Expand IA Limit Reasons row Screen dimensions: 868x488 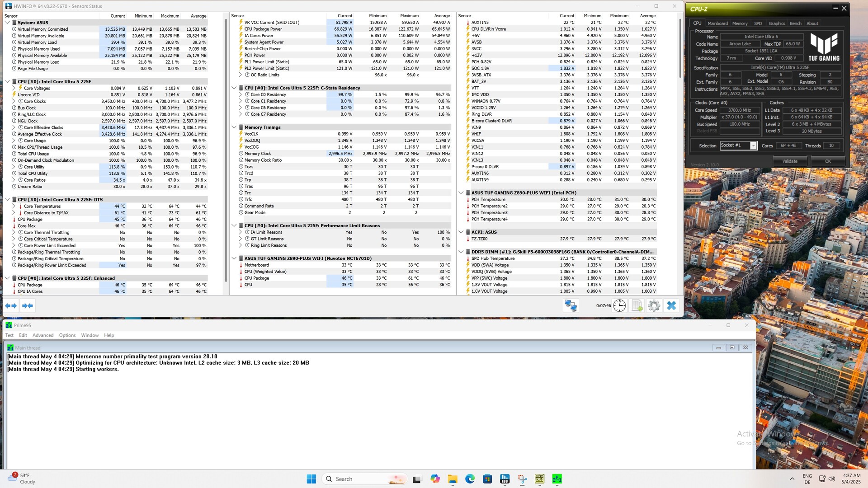click(241, 232)
